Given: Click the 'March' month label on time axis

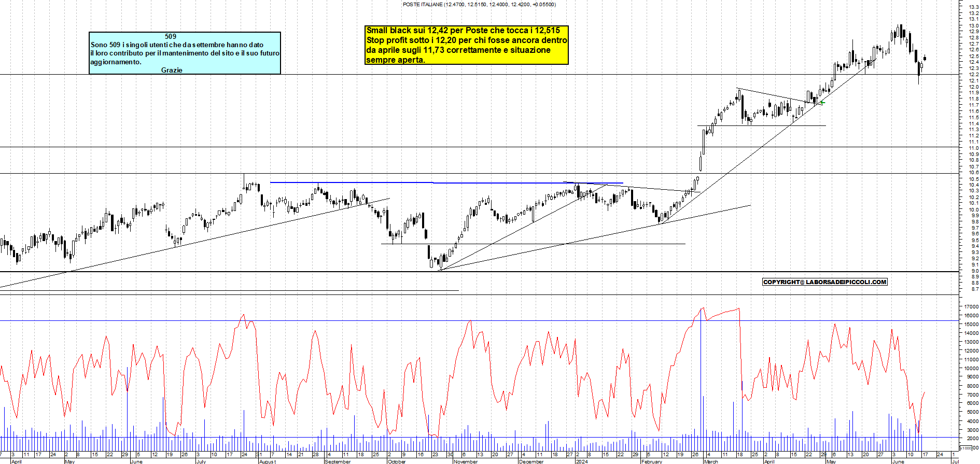Looking at the screenshot, I should [x=711, y=461].
